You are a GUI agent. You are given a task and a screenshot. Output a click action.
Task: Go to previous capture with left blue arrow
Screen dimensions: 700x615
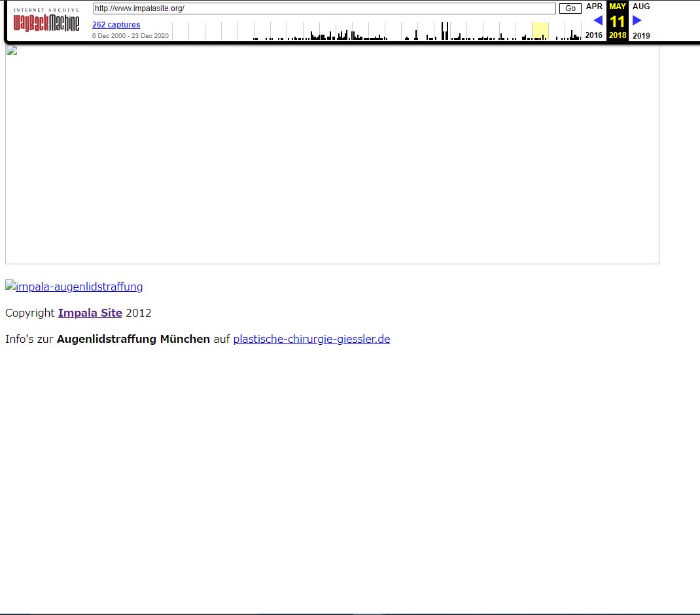(597, 20)
